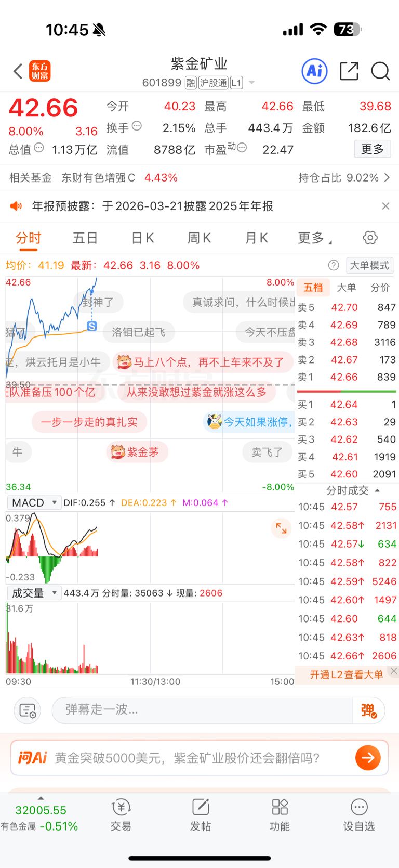Open the 有色金属 32005.55 index bar
The image size is (399, 868).
[41, 818]
